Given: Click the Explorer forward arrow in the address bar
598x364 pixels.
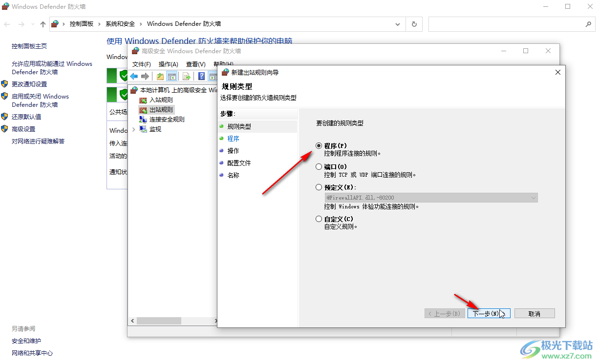Looking at the screenshot, I should tap(21, 24).
